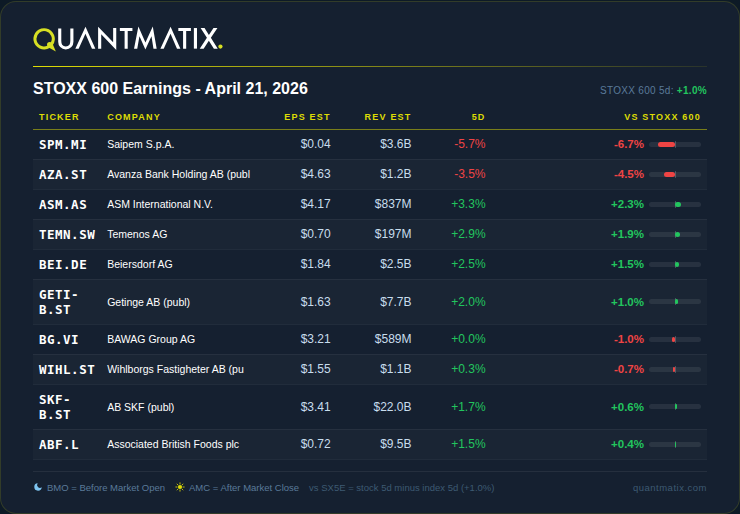740x514 pixels.
Task: Click the $9.5B revenue estimate
Action: click(396, 444)
